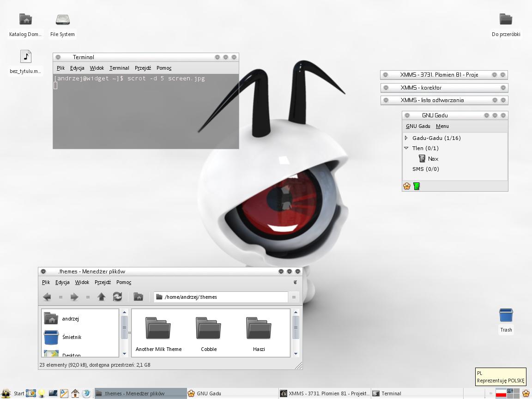Open location history dropdown beside path field
This screenshot has width=532, height=399.
click(294, 297)
